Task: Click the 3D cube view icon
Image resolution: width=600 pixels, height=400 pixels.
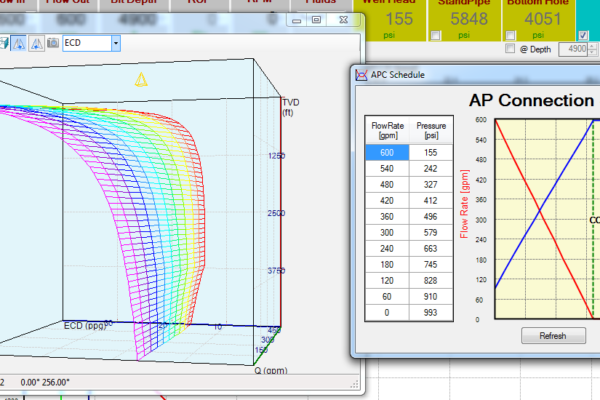Action: click(x=5, y=43)
